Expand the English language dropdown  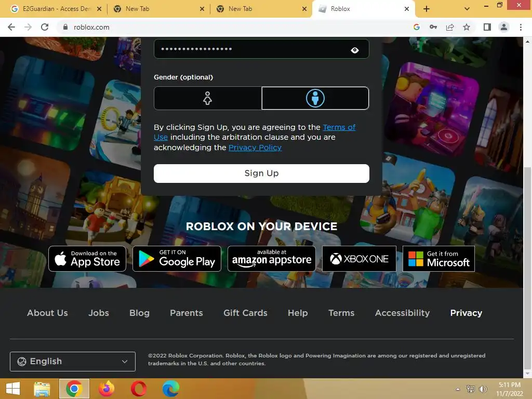(x=73, y=362)
